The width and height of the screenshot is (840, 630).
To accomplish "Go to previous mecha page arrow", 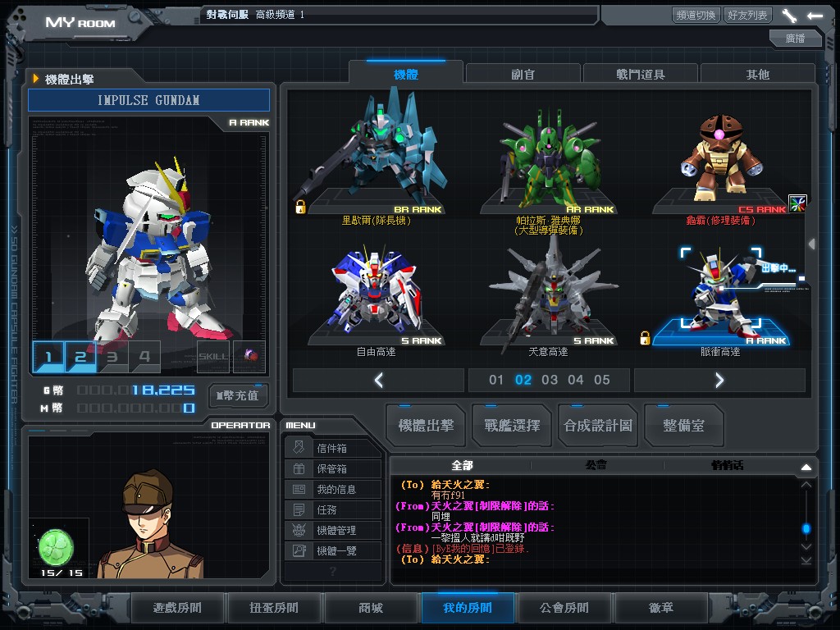I will point(379,381).
